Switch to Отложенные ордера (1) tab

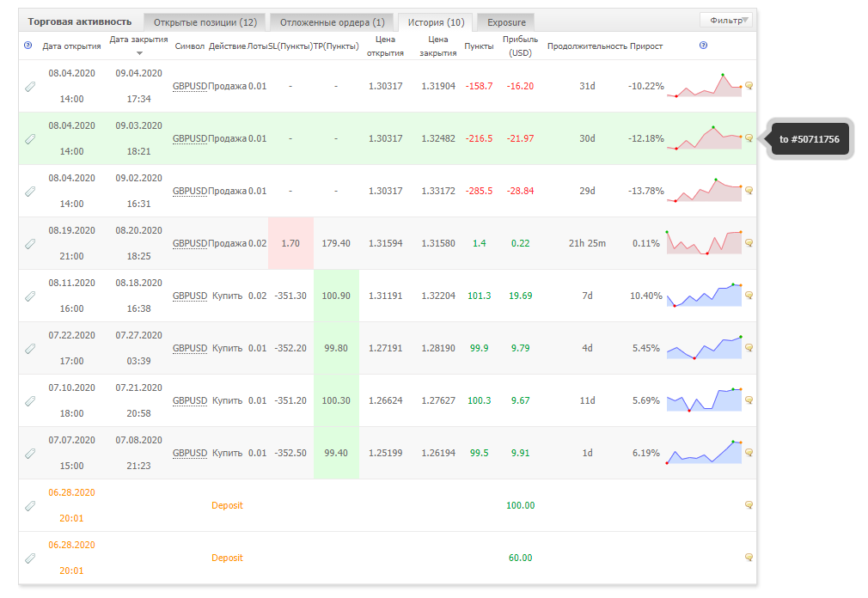tap(332, 22)
